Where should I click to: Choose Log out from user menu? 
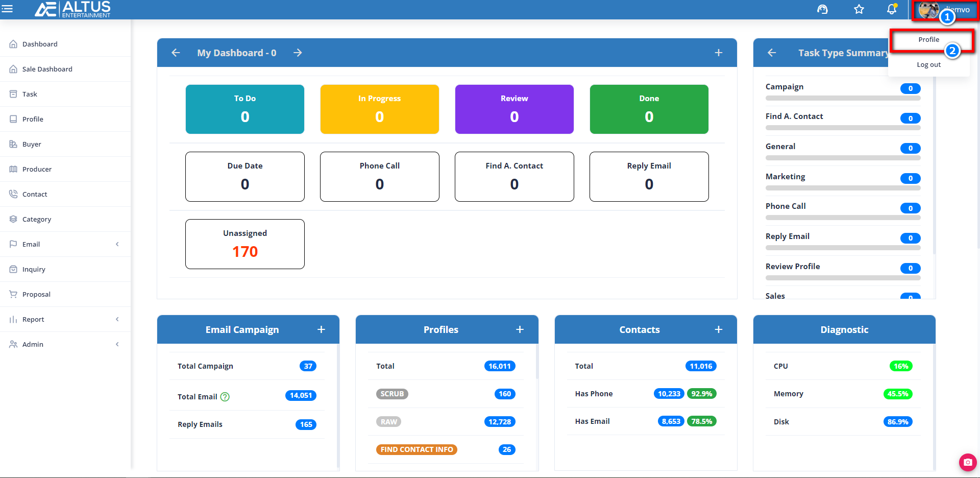coord(928,65)
